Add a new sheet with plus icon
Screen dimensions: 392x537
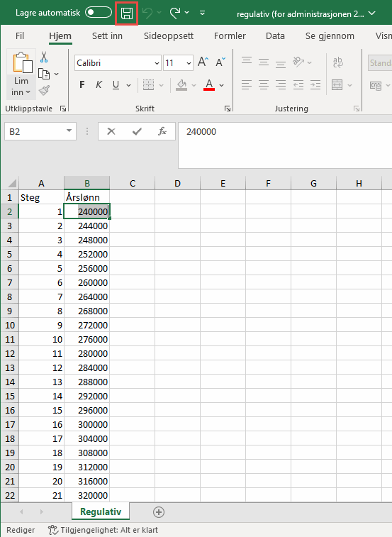pos(159,512)
